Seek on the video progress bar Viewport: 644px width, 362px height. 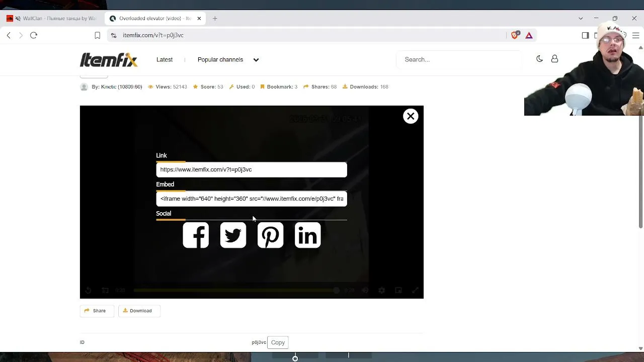point(235,290)
